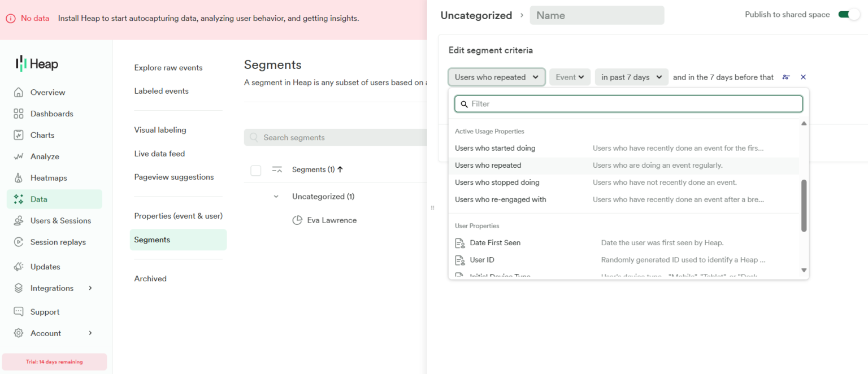Viewport: 868px width, 374px height.
Task: Check the select-all segments checkbox
Action: pyautogui.click(x=255, y=170)
